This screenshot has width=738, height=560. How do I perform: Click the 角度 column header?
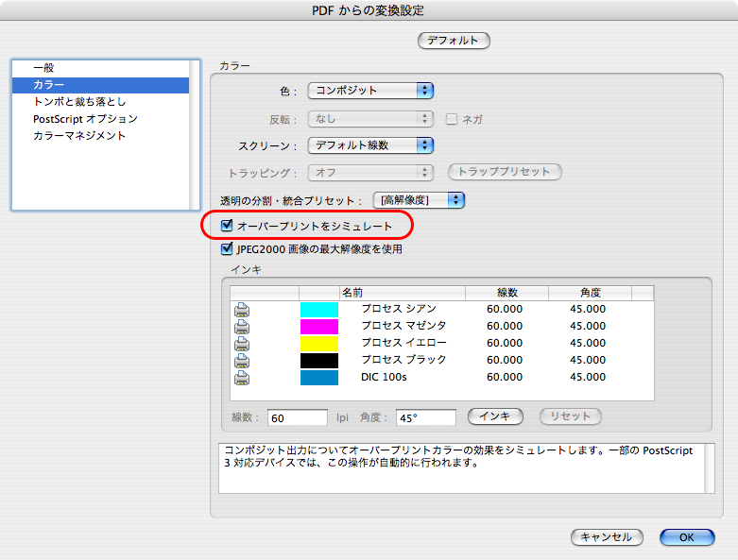tap(591, 293)
